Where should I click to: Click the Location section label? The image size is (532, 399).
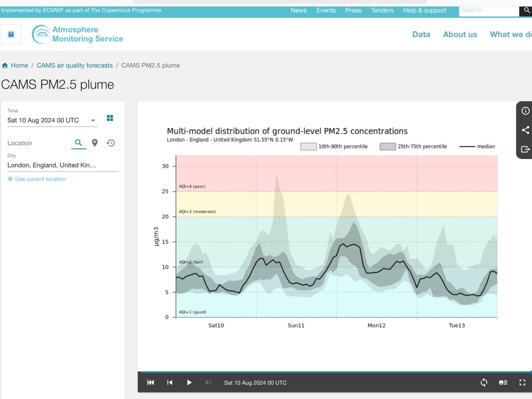(x=20, y=143)
